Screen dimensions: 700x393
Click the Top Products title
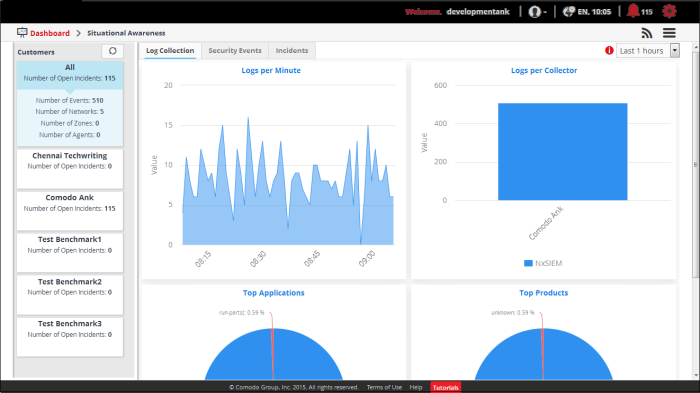[544, 293]
